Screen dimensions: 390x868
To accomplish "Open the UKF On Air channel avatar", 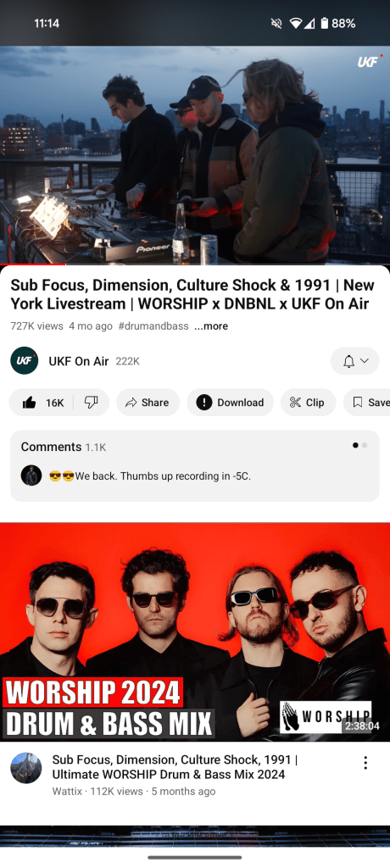I will tap(25, 361).
